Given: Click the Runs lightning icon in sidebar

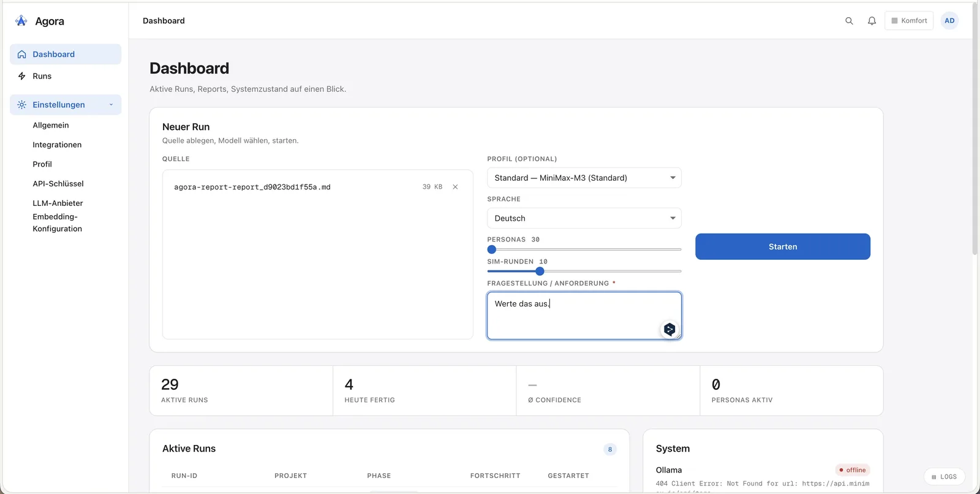Looking at the screenshot, I should click(x=22, y=76).
